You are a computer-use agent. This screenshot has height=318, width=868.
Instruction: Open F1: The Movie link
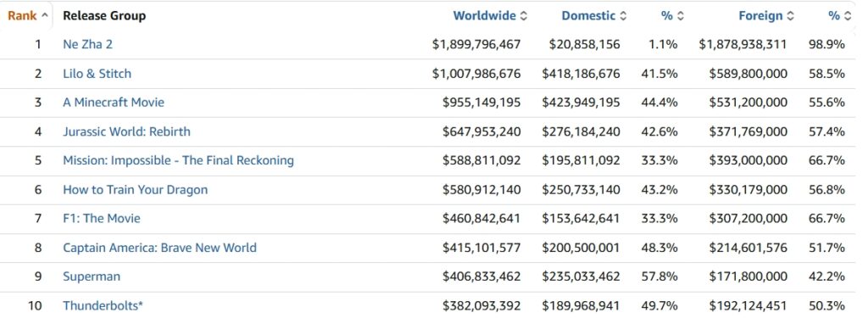pyautogui.click(x=102, y=218)
